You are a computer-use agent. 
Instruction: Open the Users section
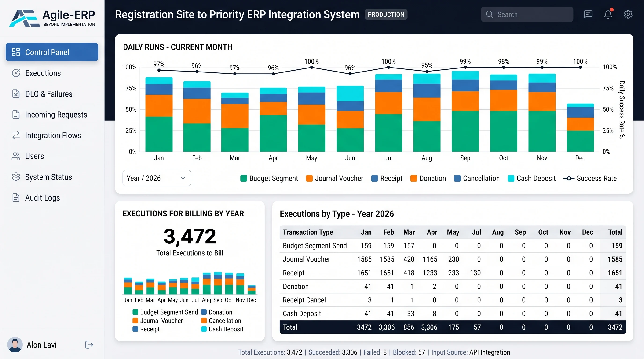pos(34,156)
